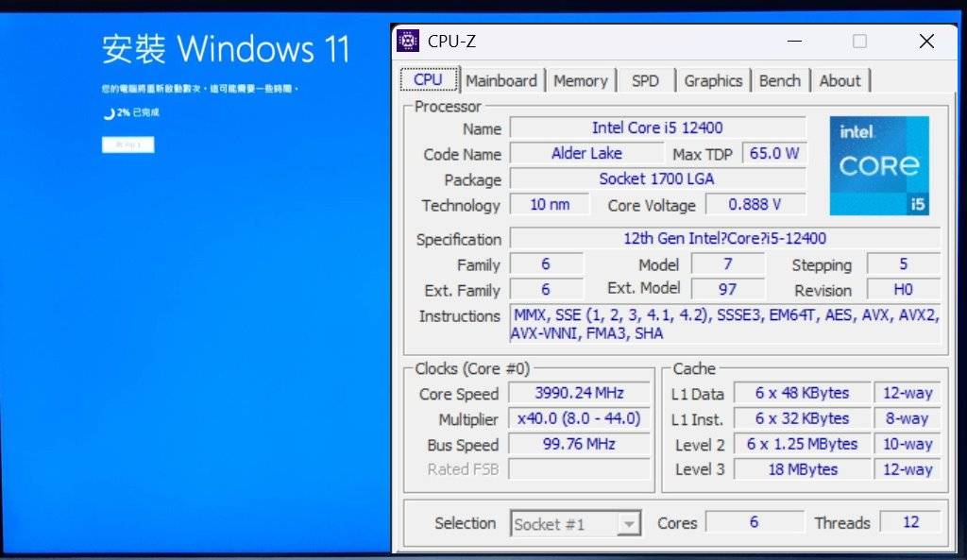The width and height of the screenshot is (967, 560).
Task: Click the Model value 7
Action: [x=728, y=264]
